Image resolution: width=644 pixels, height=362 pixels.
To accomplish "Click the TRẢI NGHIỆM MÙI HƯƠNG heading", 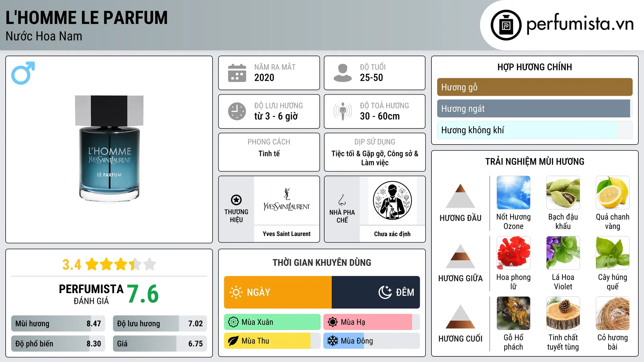I will click(535, 162).
